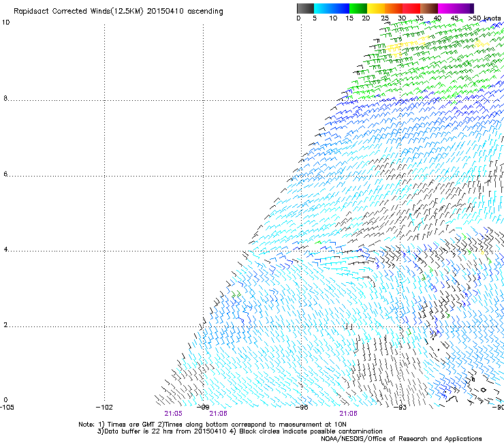Click the '20150410 ascending' text in the title

pyautogui.click(x=185, y=12)
